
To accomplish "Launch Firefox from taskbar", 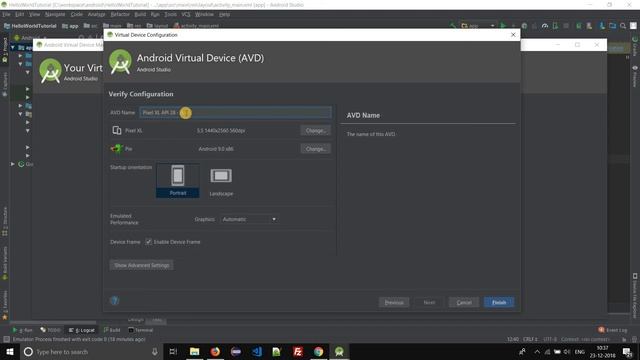I will pos(215,351).
